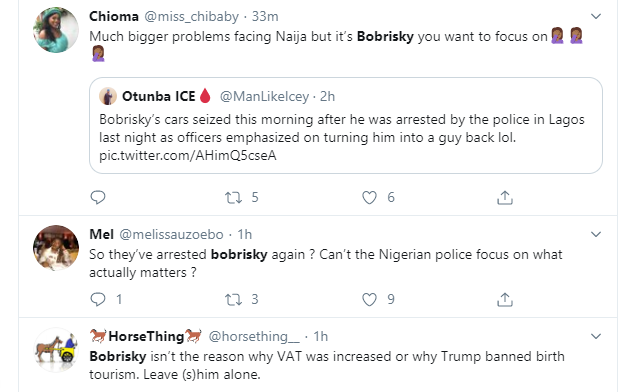Like Mel's tweet with the heart
The image size is (625, 392).
coord(369,299)
